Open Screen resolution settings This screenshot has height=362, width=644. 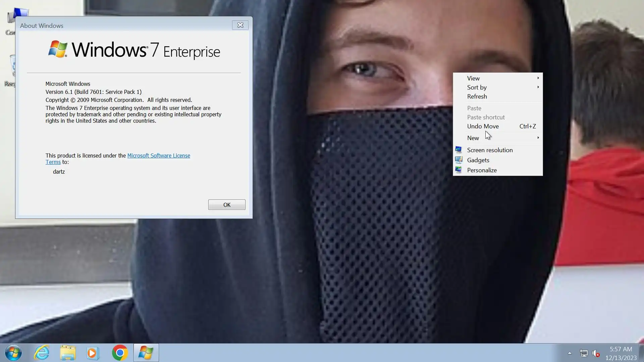click(490, 150)
